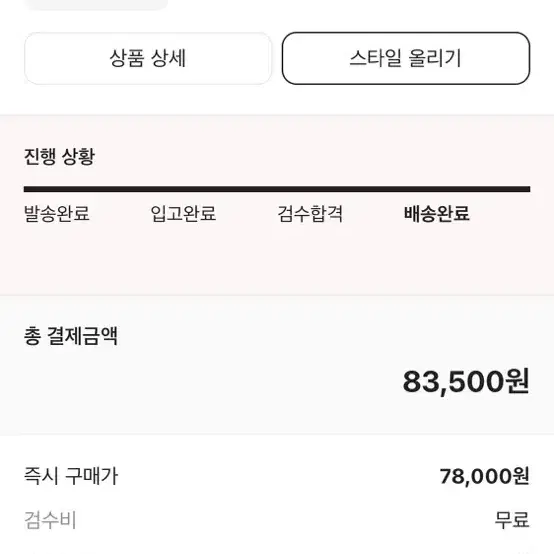Image resolution: width=554 pixels, height=554 pixels.
Task: Click the 무료 inspection fee value
Action: pyautogui.click(x=512, y=520)
